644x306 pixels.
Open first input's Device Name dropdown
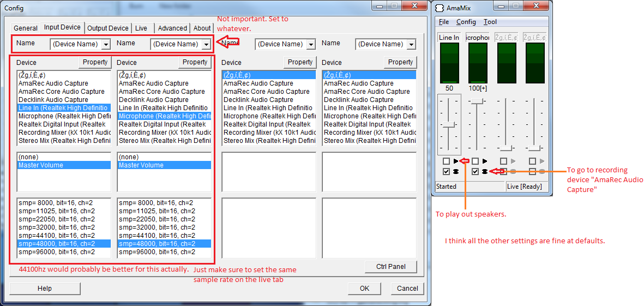click(x=106, y=44)
